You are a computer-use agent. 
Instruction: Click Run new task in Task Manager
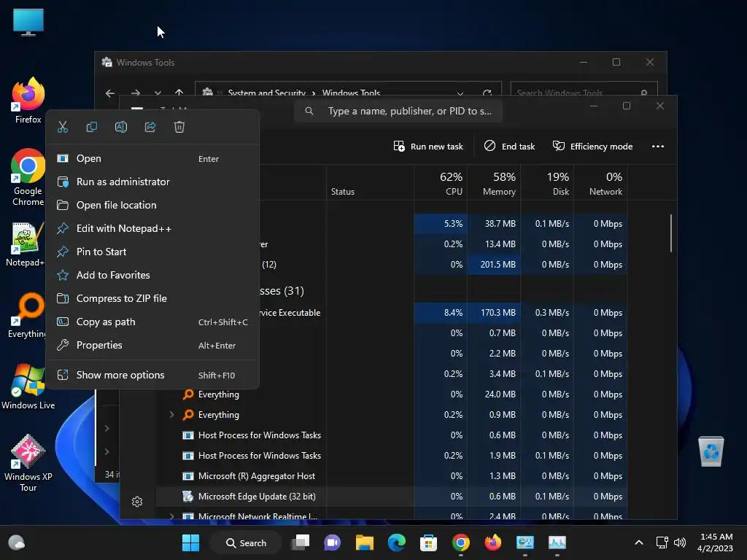428,147
